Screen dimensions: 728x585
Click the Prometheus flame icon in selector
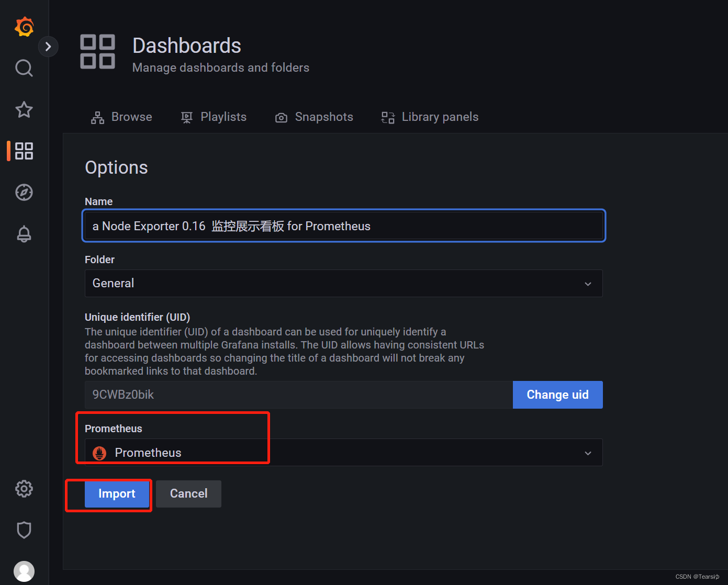point(99,453)
